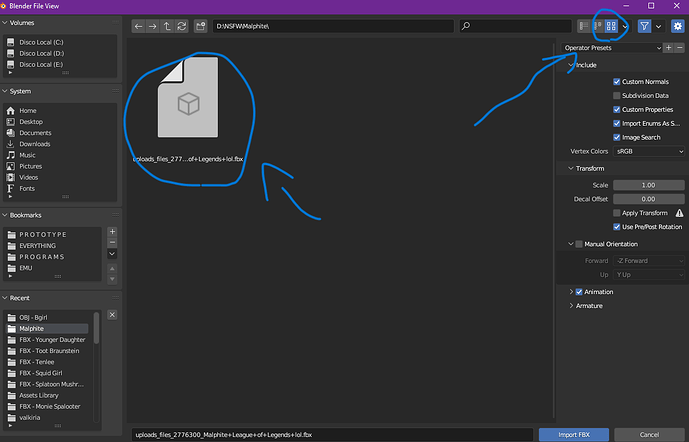The height and width of the screenshot is (442, 689).
Task: Open Disco Local (D:) volume
Action: pyautogui.click(x=41, y=53)
